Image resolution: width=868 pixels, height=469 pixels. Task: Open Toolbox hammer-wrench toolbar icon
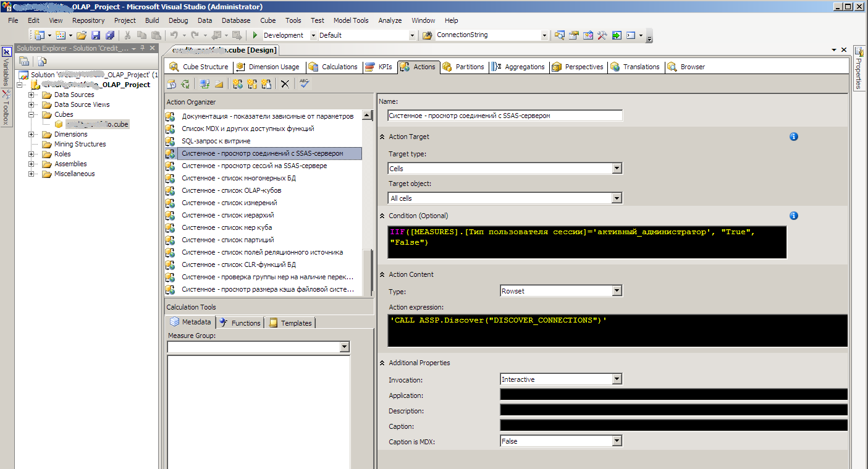click(x=602, y=36)
